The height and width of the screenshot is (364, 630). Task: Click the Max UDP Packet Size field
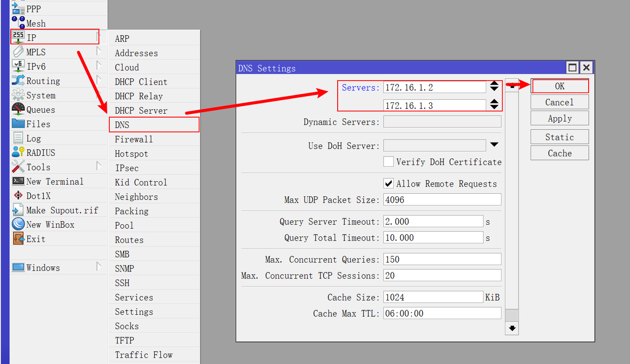pyautogui.click(x=442, y=200)
